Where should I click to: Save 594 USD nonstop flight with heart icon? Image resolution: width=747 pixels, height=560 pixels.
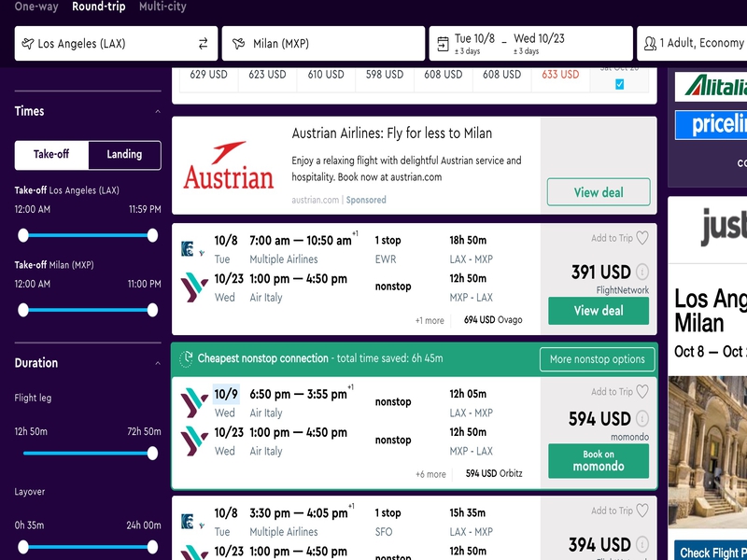coord(642,391)
